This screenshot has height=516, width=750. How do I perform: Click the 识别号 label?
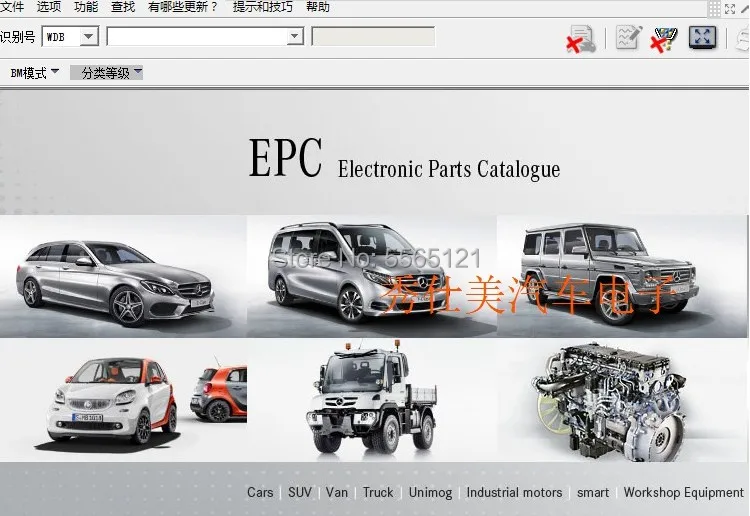point(18,37)
